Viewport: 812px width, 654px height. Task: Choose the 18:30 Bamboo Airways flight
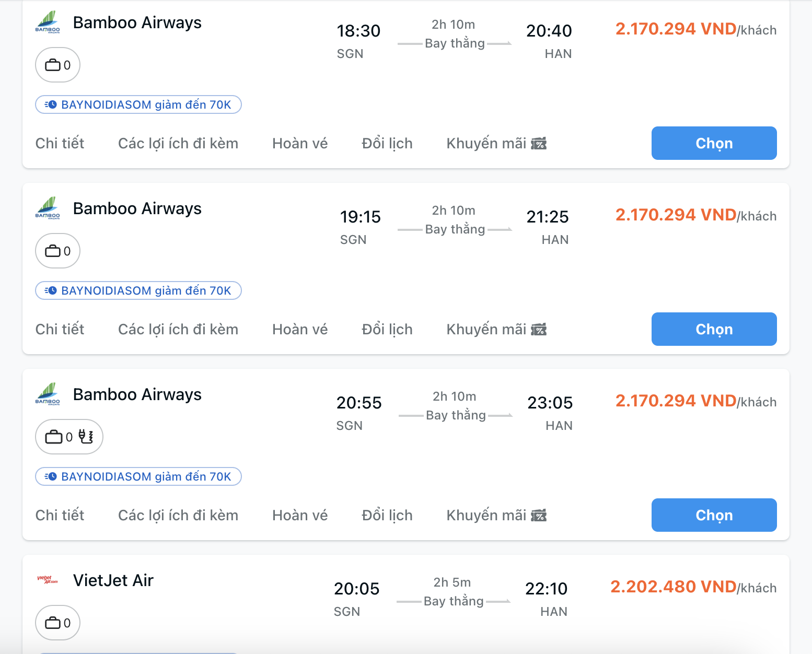pos(713,143)
